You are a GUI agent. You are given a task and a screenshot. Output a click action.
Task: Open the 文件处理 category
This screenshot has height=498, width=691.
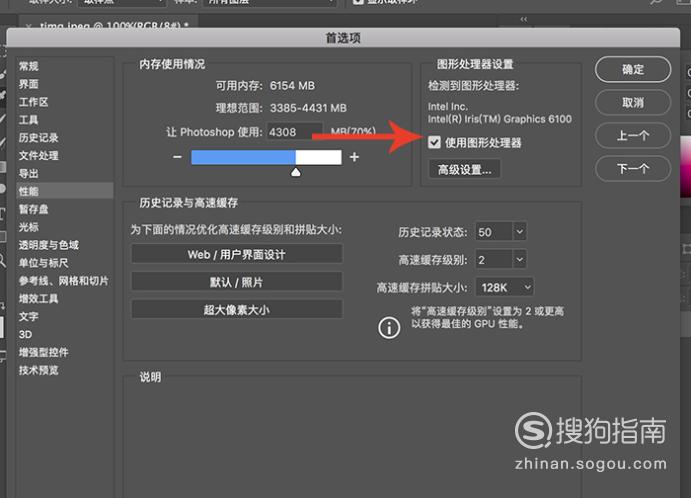click(38, 156)
